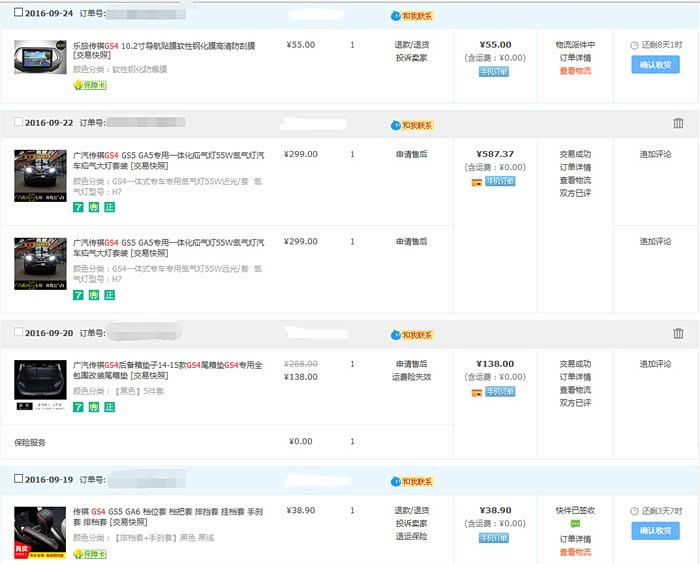700x564 pixels.
Task: Click trash icon on the 2016-09-20 order
Action: tap(679, 333)
